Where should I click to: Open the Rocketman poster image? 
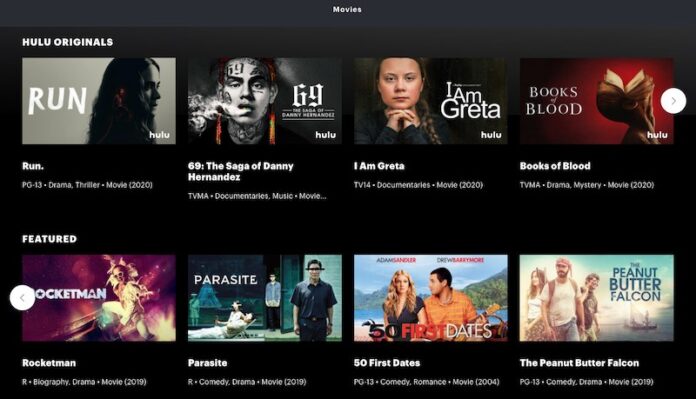[99, 298]
